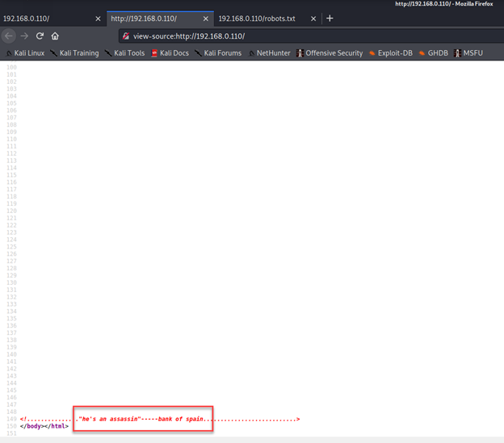Go to the Firefox Home page
The image size is (504, 443).
(55, 36)
